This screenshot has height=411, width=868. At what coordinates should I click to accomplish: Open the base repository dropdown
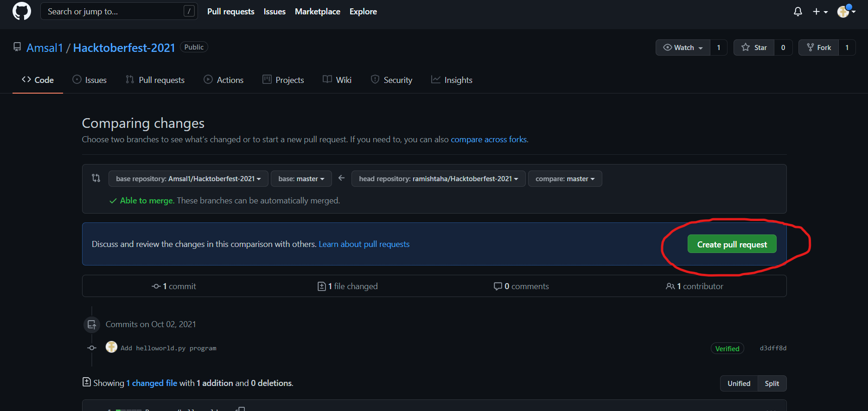click(188, 179)
